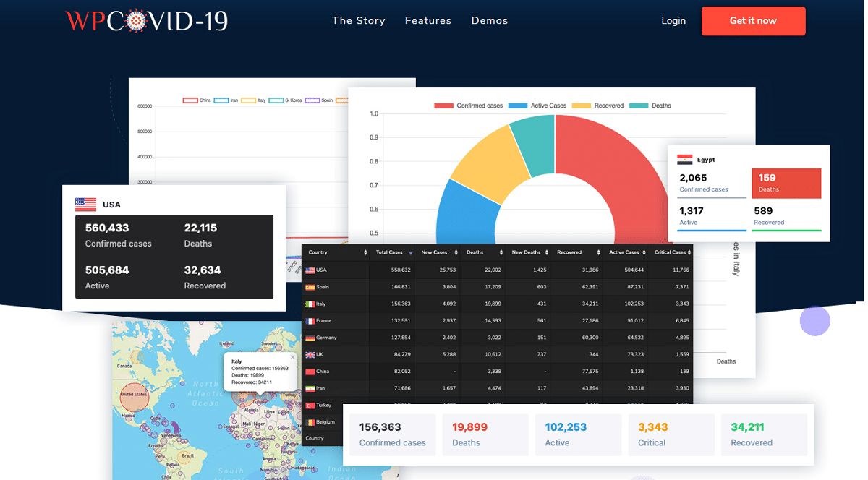Image resolution: width=868 pixels, height=480 pixels.
Task: Open the Features menu item
Action: click(x=428, y=21)
